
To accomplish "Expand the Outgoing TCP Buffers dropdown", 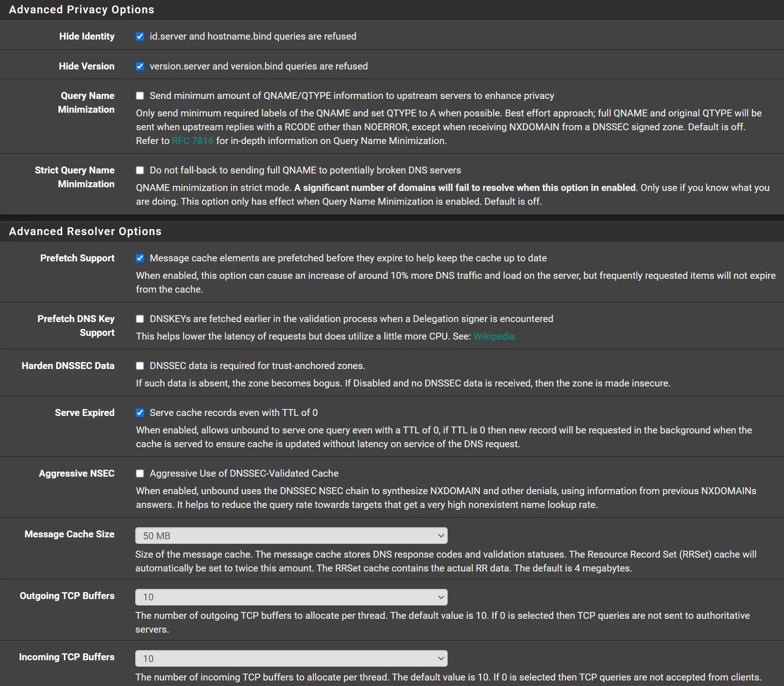I will coord(291,597).
